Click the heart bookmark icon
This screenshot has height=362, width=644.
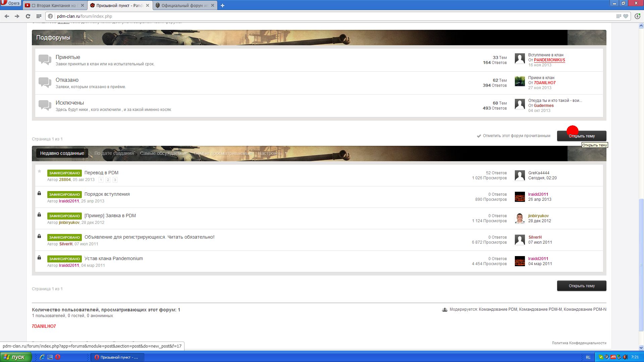click(626, 16)
